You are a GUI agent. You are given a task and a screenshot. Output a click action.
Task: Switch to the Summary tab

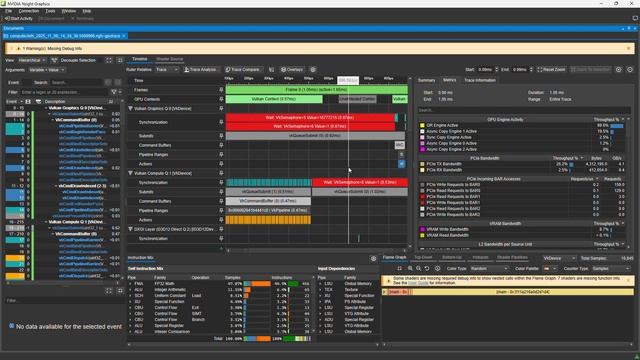click(x=427, y=80)
